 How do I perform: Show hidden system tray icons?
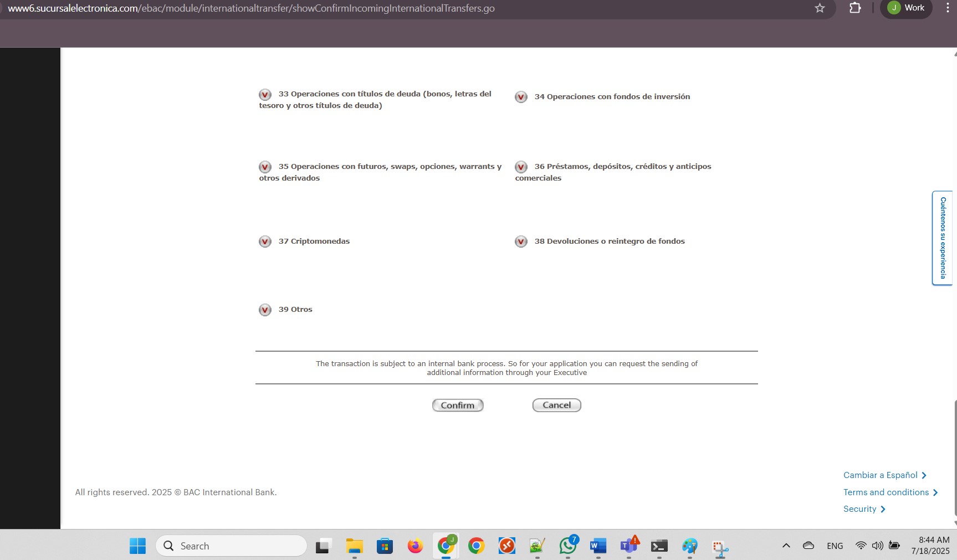pyautogui.click(x=786, y=546)
